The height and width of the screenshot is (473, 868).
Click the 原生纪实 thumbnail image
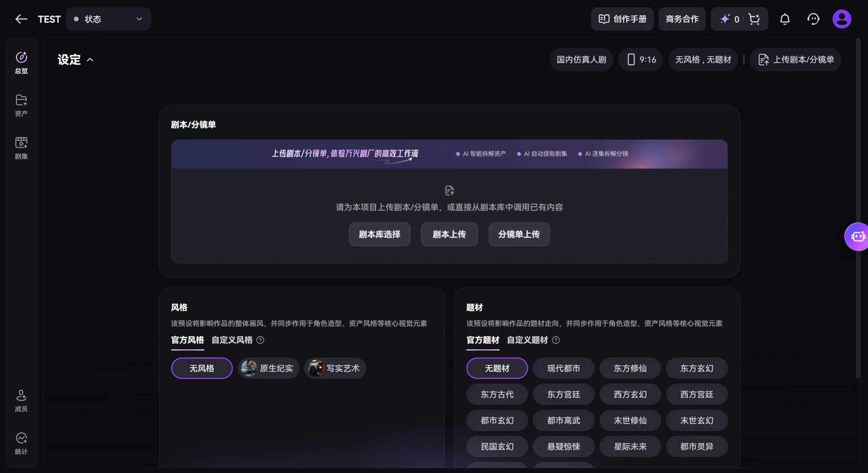tap(249, 368)
